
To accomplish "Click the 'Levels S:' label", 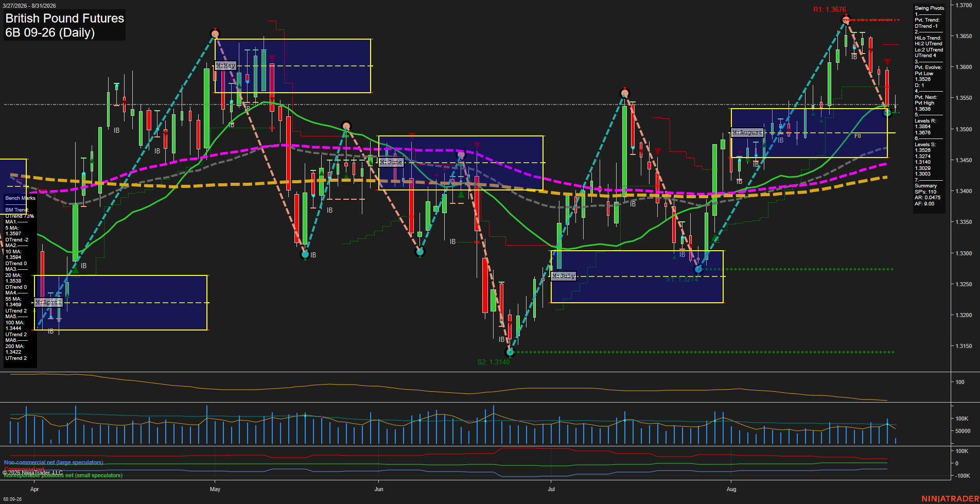I will [x=925, y=145].
